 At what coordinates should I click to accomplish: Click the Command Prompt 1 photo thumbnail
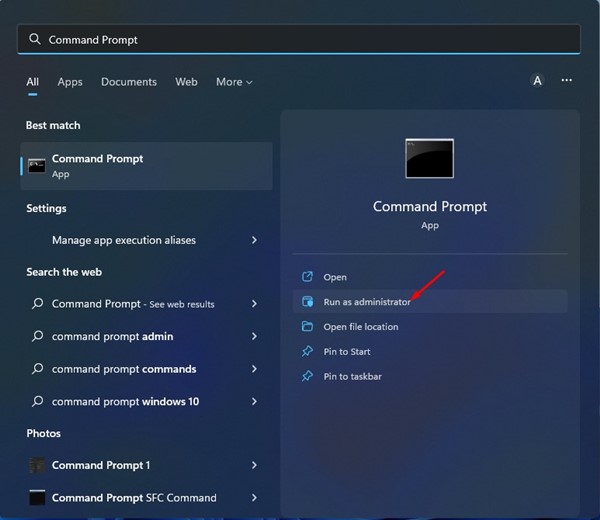[37, 465]
